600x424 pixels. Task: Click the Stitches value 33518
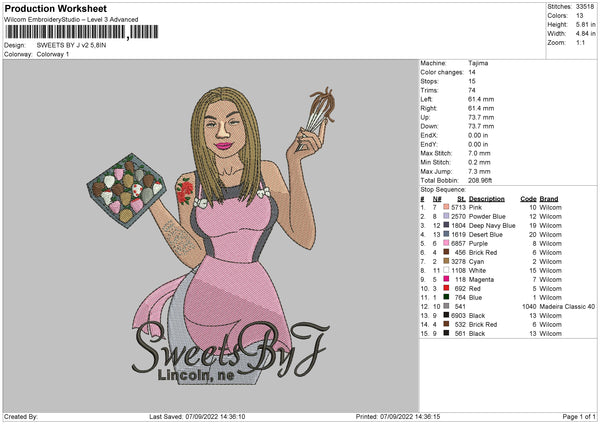[x=585, y=7]
